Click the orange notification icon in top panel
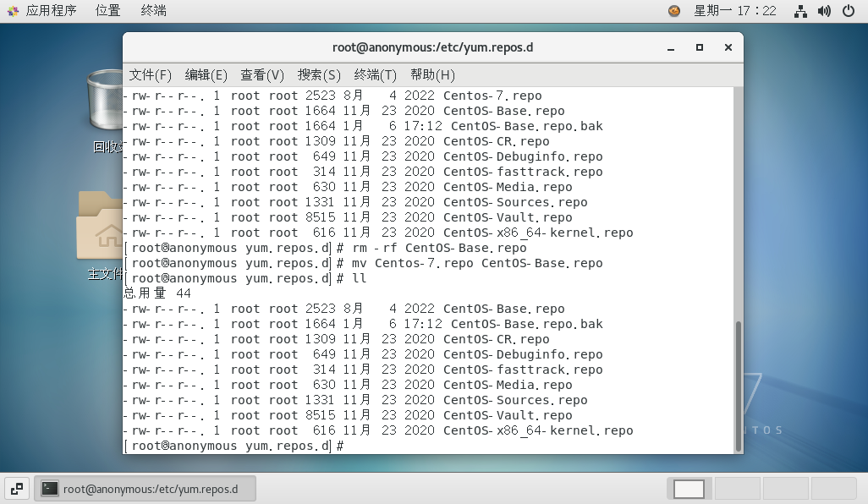The height and width of the screenshot is (504, 868). tap(673, 10)
